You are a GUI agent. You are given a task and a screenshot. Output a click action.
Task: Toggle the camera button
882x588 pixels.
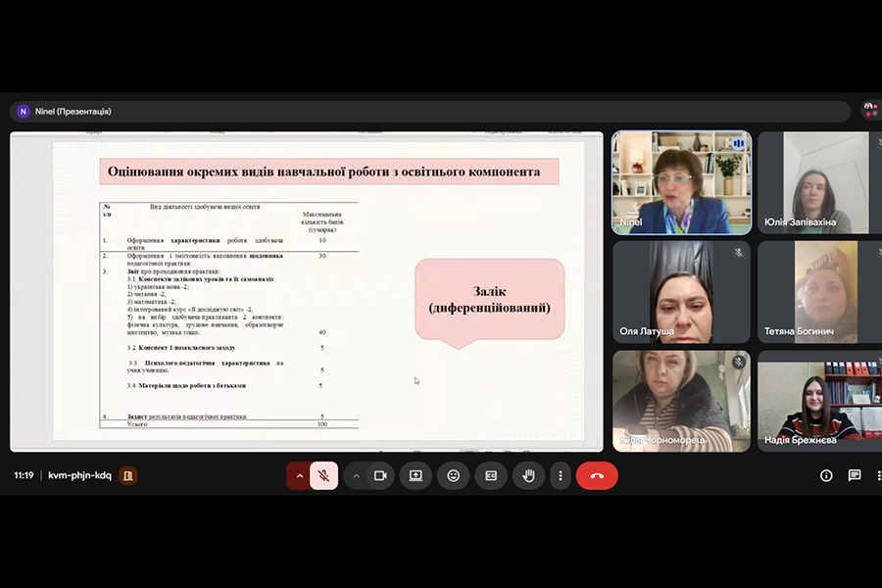(381, 475)
